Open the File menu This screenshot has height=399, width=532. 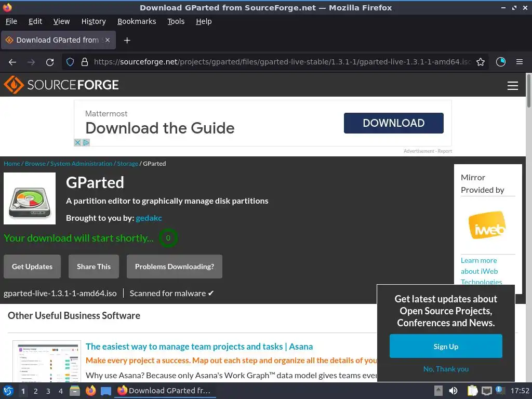pos(11,21)
